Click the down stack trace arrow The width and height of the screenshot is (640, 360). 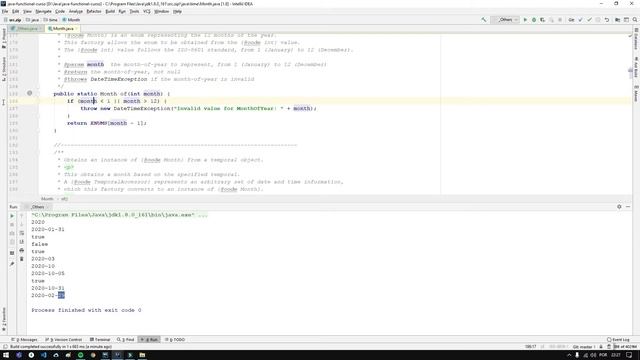pyautogui.click(x=22, y=224)
